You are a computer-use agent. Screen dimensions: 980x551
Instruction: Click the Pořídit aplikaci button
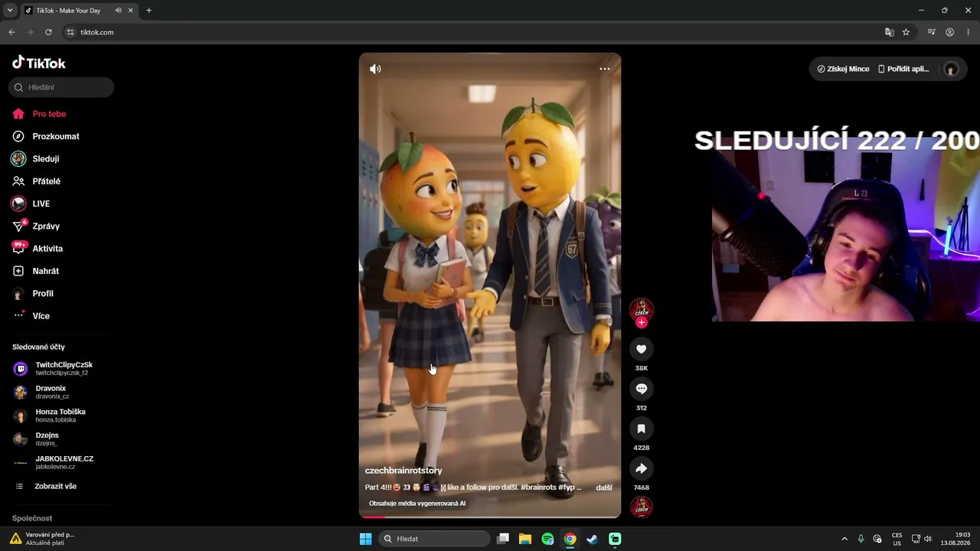pos(903,69)
